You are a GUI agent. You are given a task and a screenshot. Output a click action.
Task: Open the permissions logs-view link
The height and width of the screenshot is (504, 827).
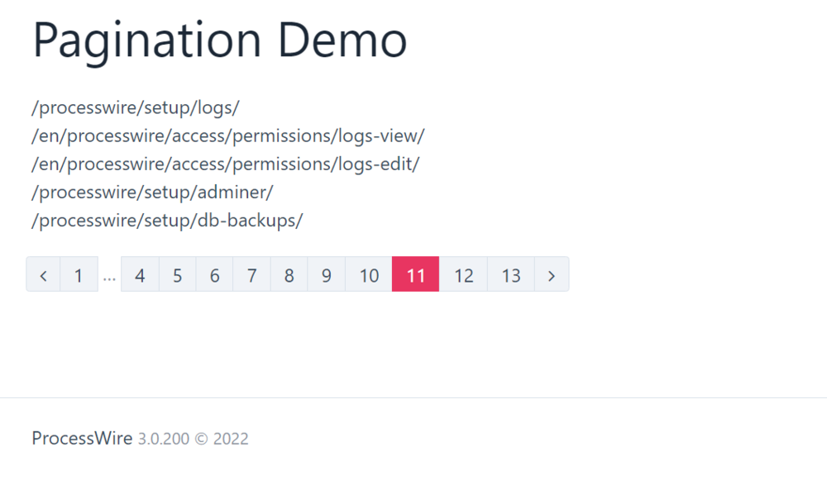tap(227, 136)
